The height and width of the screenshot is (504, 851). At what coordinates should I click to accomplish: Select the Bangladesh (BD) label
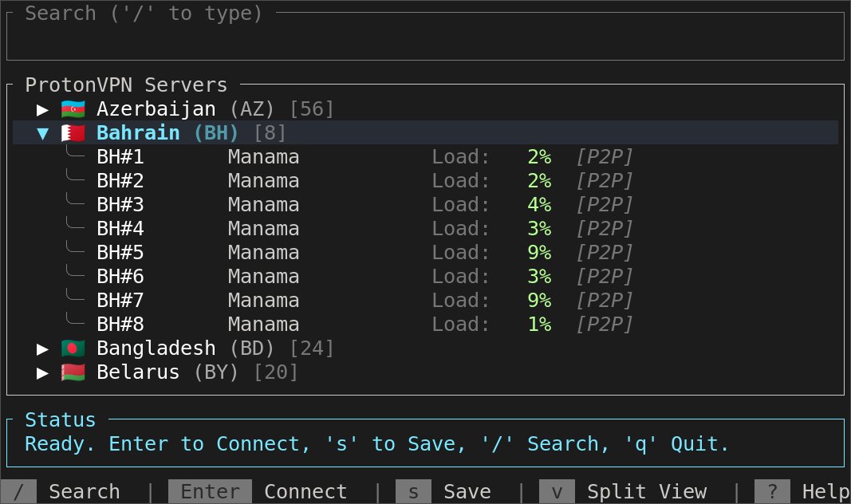185,348
